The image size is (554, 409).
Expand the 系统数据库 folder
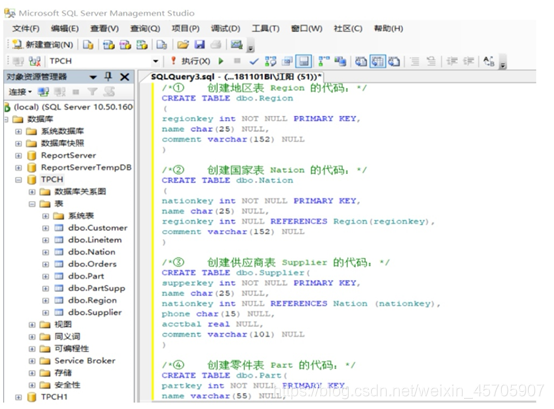click(x=18, y=132)
